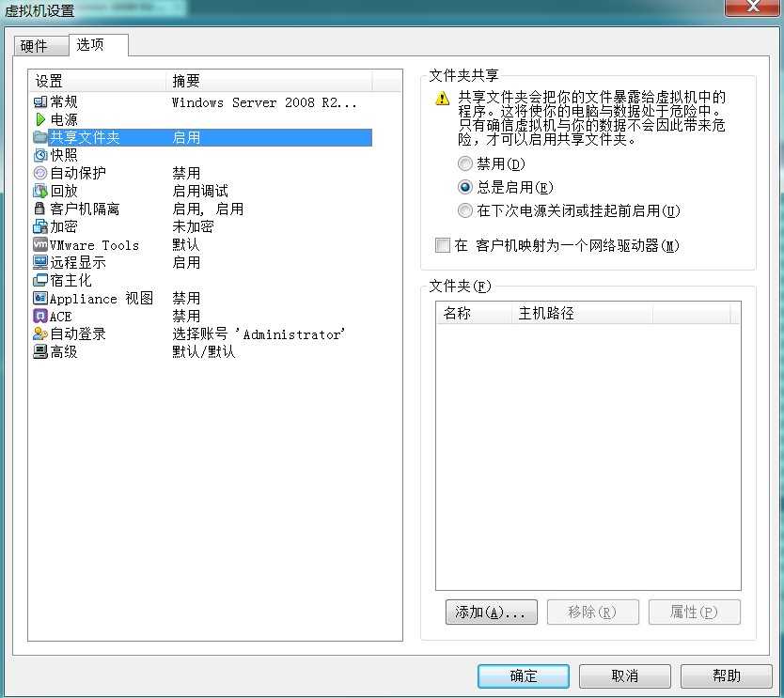Viewport: 784px width, 698px height.
Task: Click the disabled 移除(R) button
Action: coord(592,613)
